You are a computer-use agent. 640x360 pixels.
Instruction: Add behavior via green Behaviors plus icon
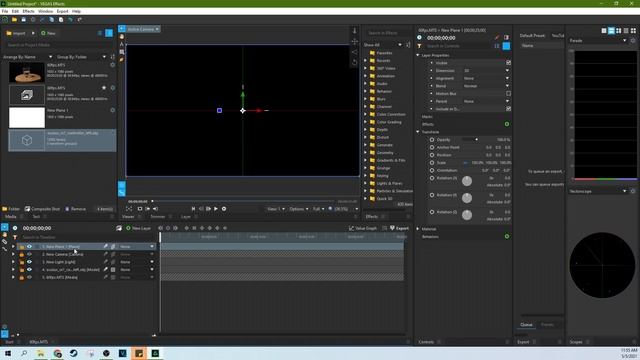click(x=507, y=236)
